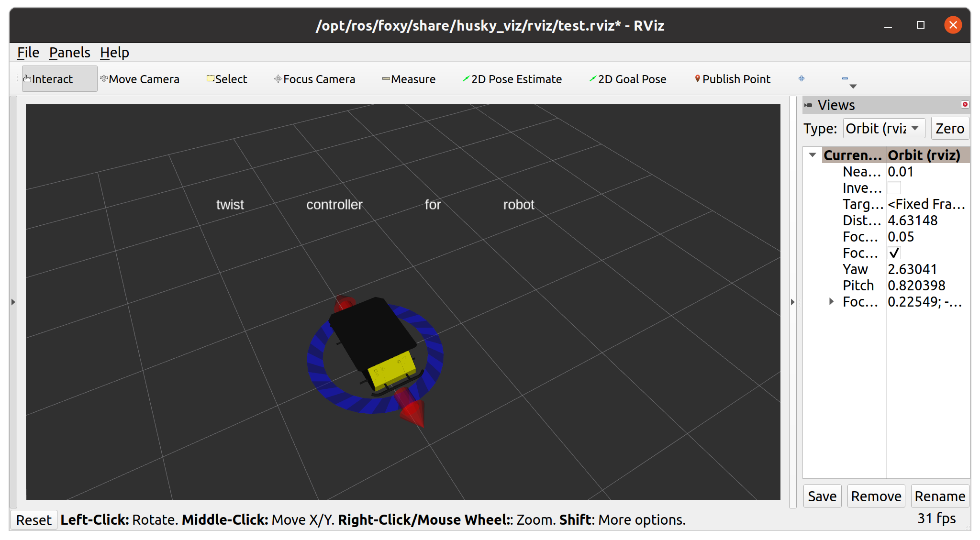Click the 'robot' text label
This screenshot has width=980, height=540.
point(519,205)
